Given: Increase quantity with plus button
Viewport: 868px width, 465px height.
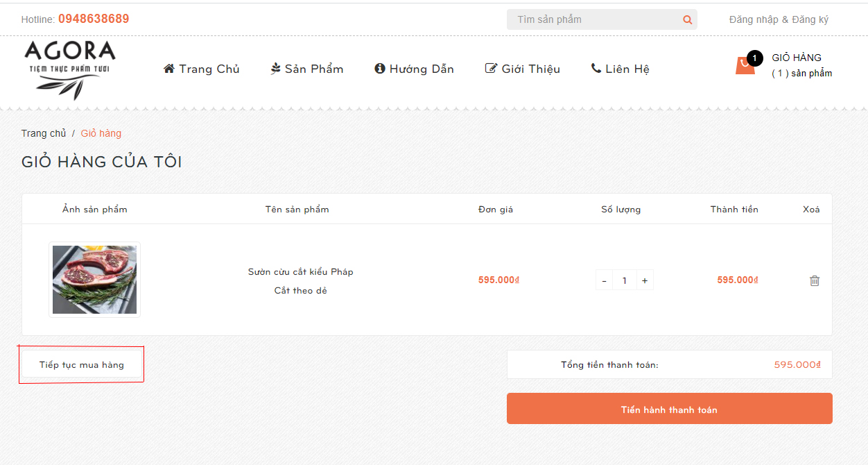Looking at the screenshot, I should point(645,280).
